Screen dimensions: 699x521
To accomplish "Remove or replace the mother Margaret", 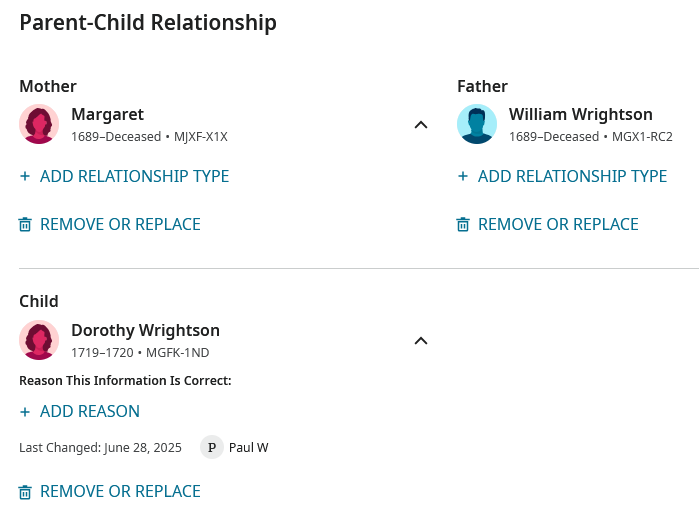I will click(x=110, y=224).
